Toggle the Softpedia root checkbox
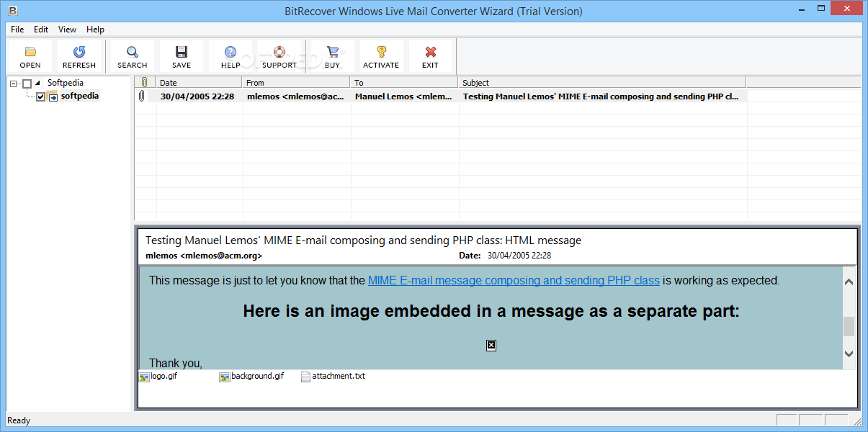The width and height of the screenshot is (868, 432). pos(27,84)
